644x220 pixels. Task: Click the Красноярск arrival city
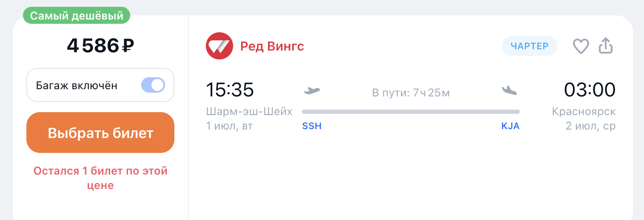pyautogui.click(x=584, y=112)
